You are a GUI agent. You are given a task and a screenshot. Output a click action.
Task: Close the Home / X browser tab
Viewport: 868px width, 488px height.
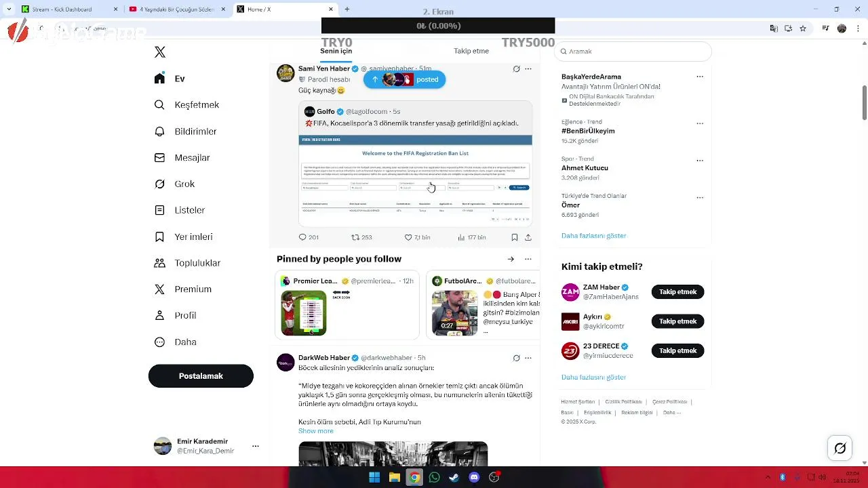(x=332, y=9)
